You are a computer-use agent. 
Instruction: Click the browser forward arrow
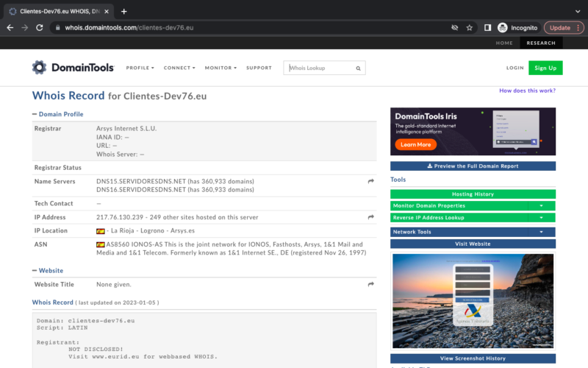click(x=25, y=28)
